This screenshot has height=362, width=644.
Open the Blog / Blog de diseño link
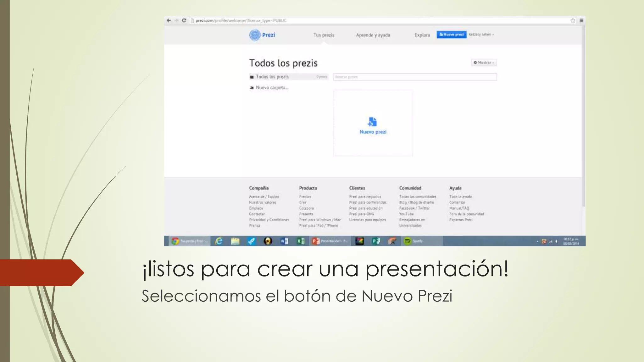click(x=416, y=202)
